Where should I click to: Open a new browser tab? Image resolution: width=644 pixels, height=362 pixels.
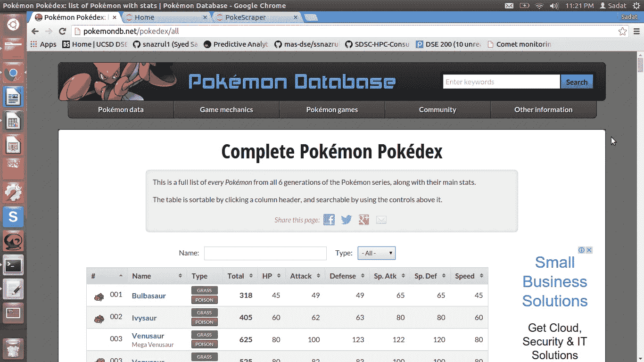pos(311,17)
